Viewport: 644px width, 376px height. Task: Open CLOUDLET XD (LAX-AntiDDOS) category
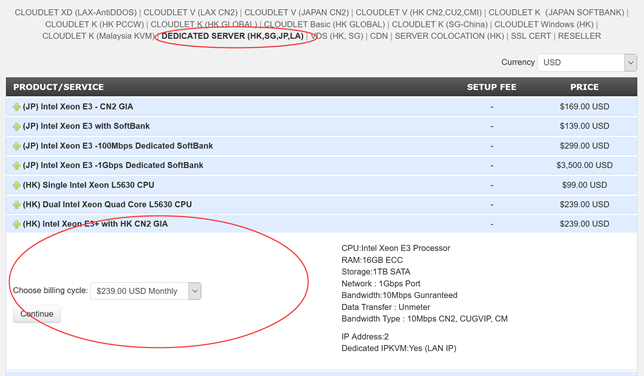coord(76,13)
